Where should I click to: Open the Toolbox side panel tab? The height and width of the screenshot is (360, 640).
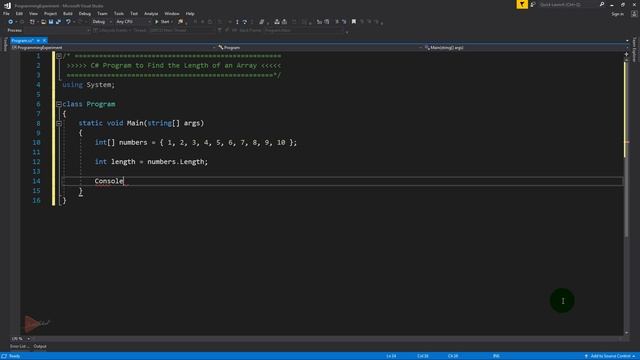[5, 44]
